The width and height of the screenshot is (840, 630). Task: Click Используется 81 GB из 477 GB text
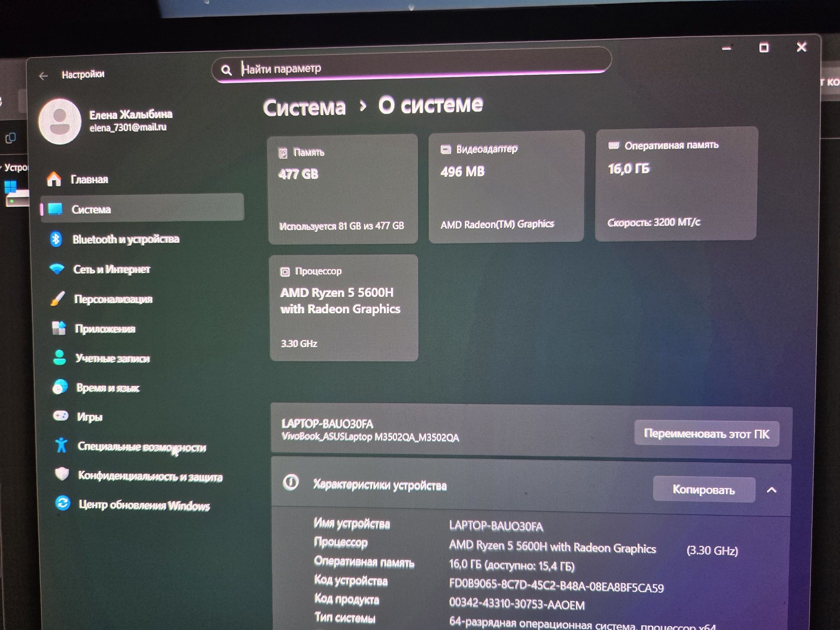click(x=341, y=226)
